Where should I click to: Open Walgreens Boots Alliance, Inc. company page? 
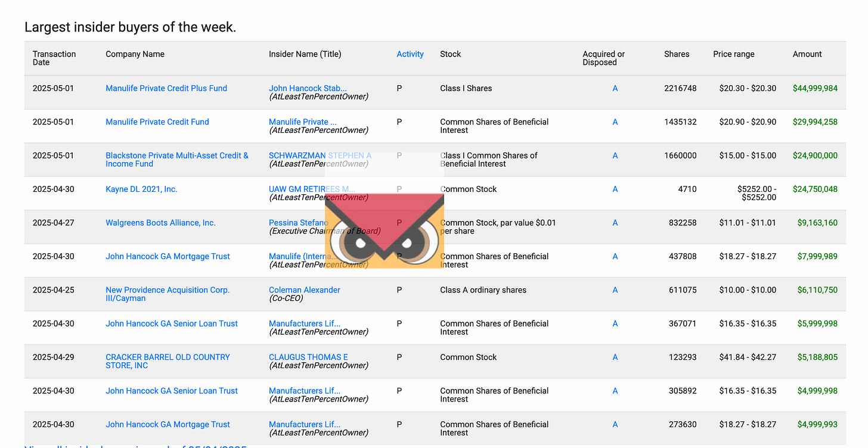pos(160,223)
